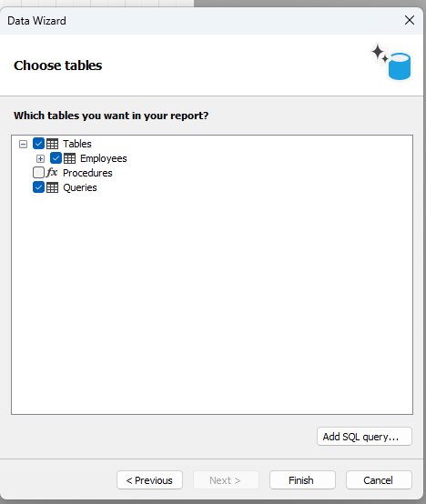Uncheck the Tables checkbox
Viewport: 426px width, 504px height.
pos(38,144)
